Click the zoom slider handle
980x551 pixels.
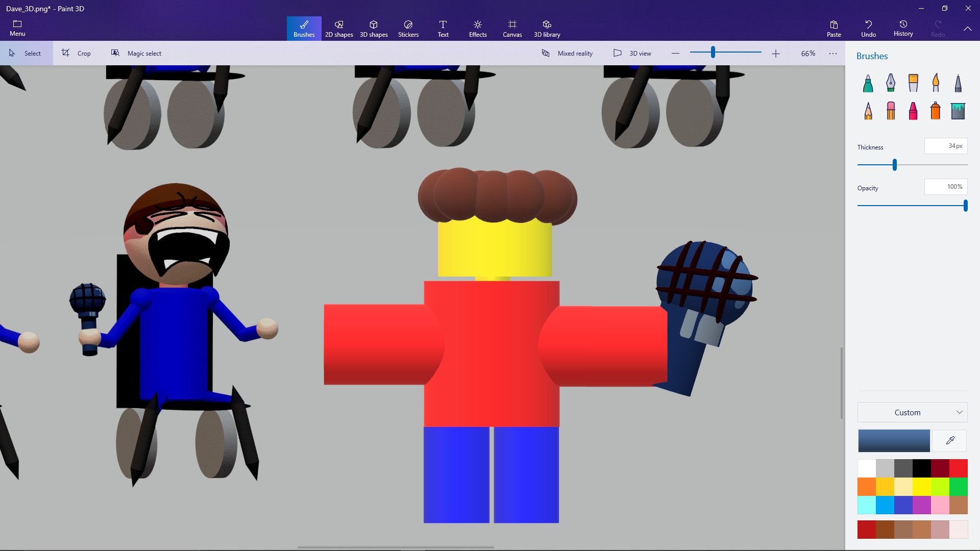coord(713,52)
